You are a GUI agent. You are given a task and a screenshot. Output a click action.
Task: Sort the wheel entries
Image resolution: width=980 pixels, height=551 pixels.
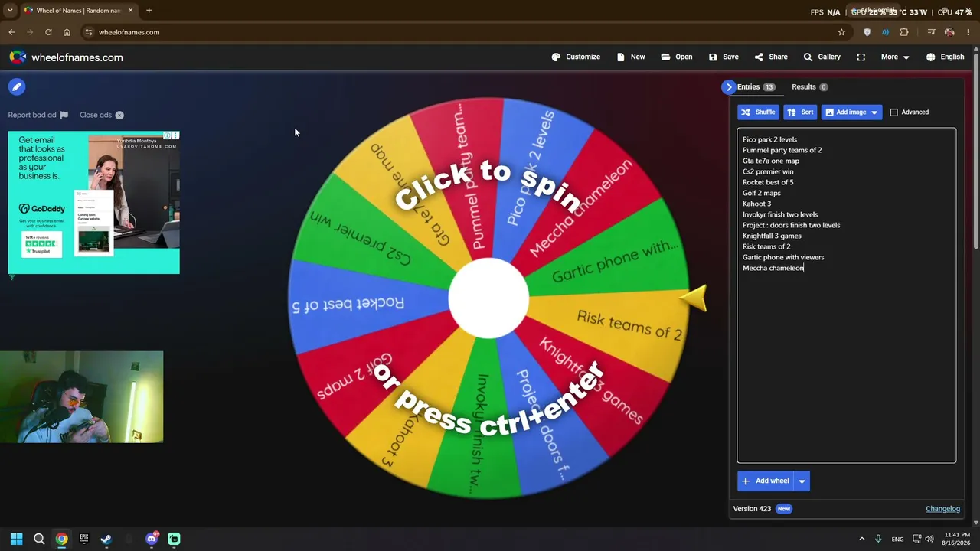pyautogui.click(x=800, y=112)
